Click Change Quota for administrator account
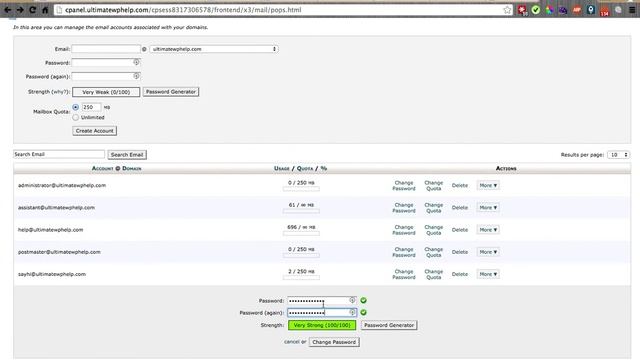This screenshot has height=360, width=640. point(433,186)
